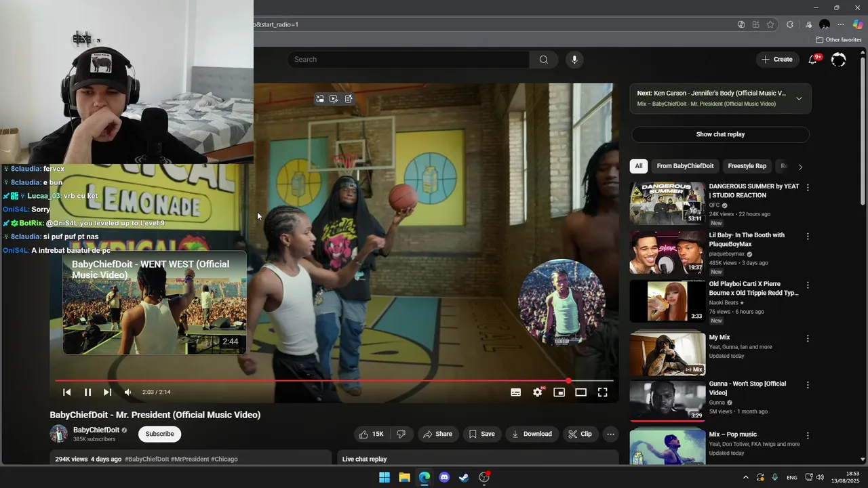Select the Freestyle Rap chip
868x488 pixels.
pos(747,166)
